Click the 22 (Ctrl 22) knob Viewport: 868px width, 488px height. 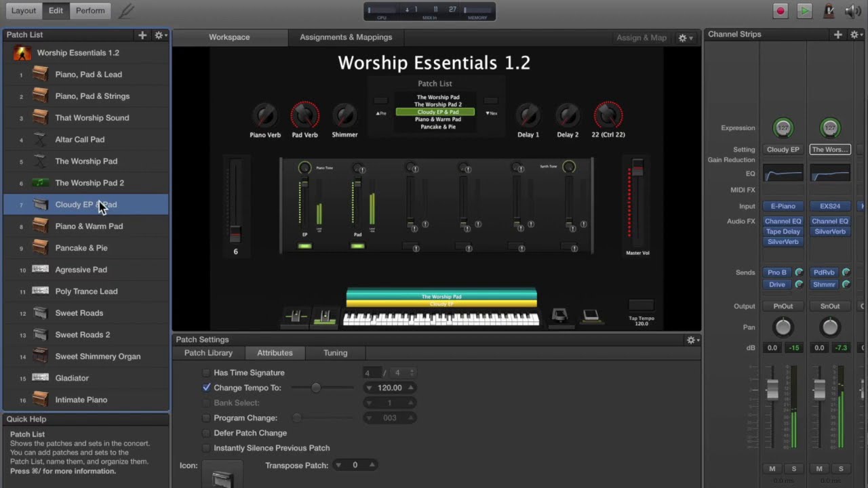coord(608,115)
